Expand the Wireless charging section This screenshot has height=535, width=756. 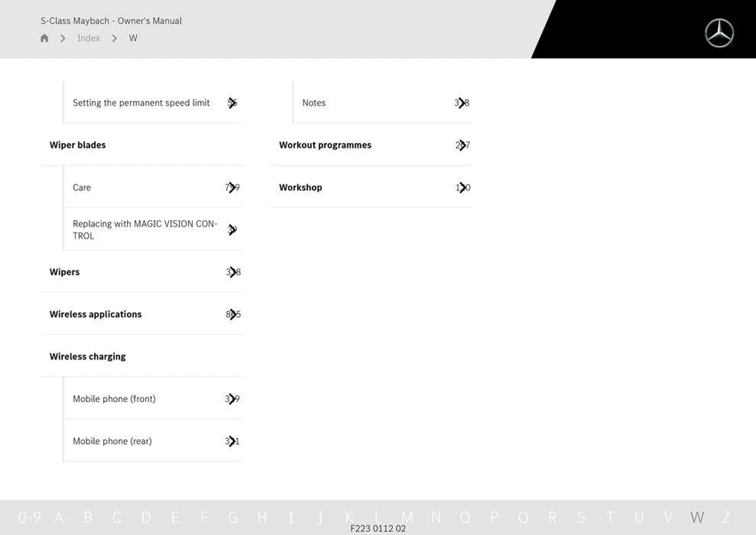(88, 355)
